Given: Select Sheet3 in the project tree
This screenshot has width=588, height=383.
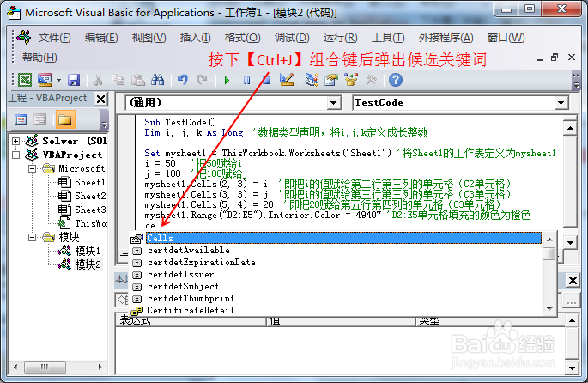Looking at the screenshot, I should (x=82, y=210).
